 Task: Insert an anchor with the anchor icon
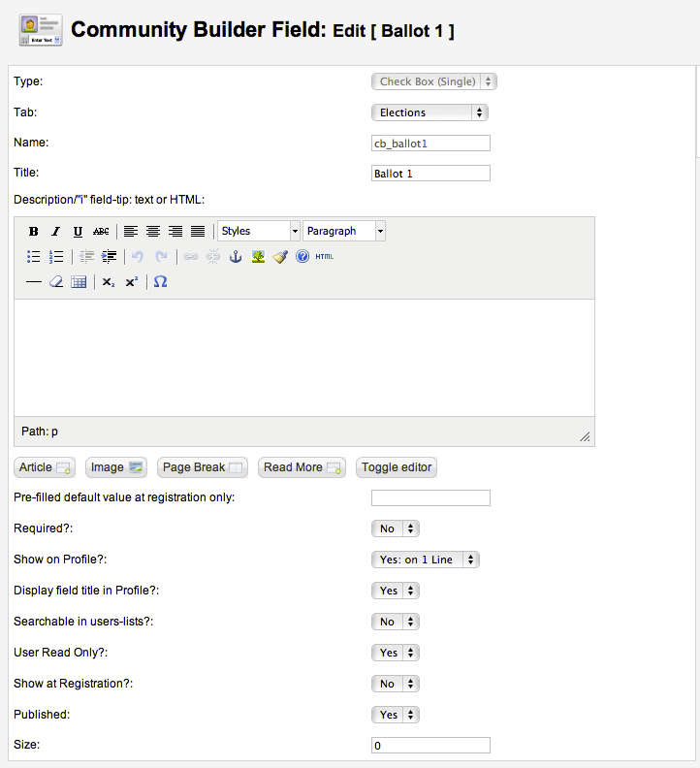235,257
